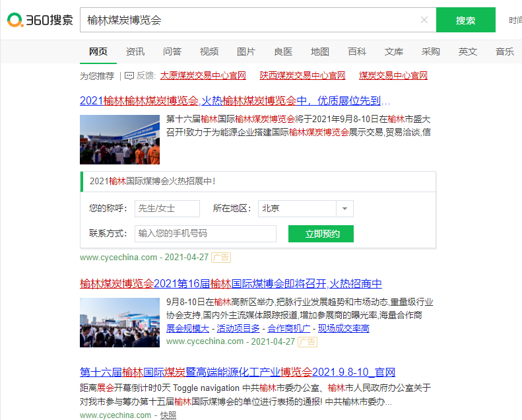Click the 反馈 feedback icon
The image size is (522, 420).
point(129,76)
